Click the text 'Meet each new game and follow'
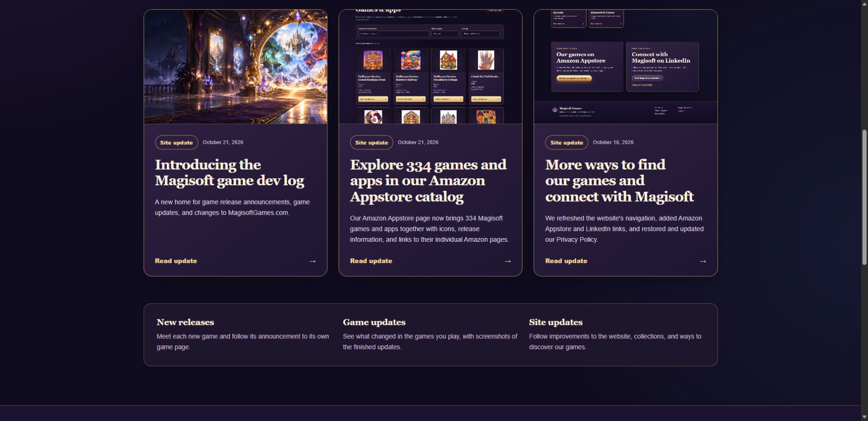The width and height of the screenshot is (868, 421). click(x=243, y=342)
